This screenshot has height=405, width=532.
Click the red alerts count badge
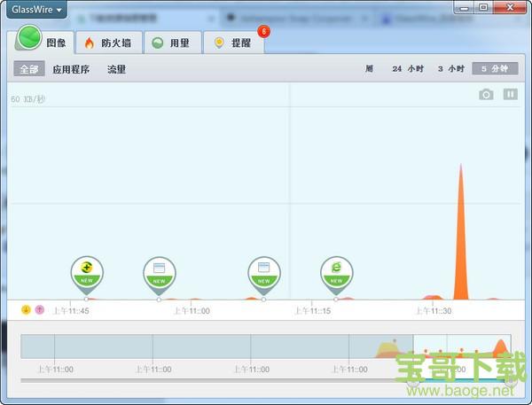click(263, 32)
